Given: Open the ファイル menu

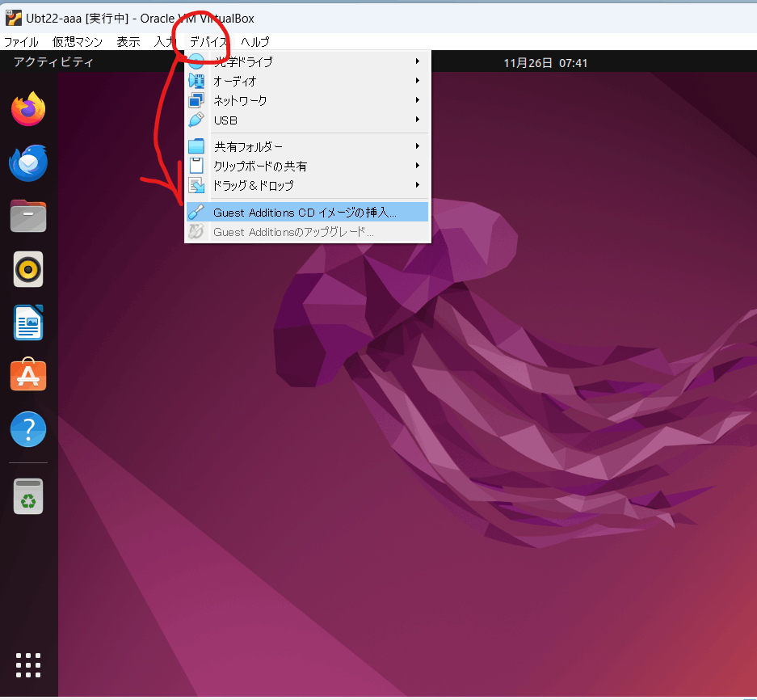Looking at the screenshot, I should pos(21,42).
